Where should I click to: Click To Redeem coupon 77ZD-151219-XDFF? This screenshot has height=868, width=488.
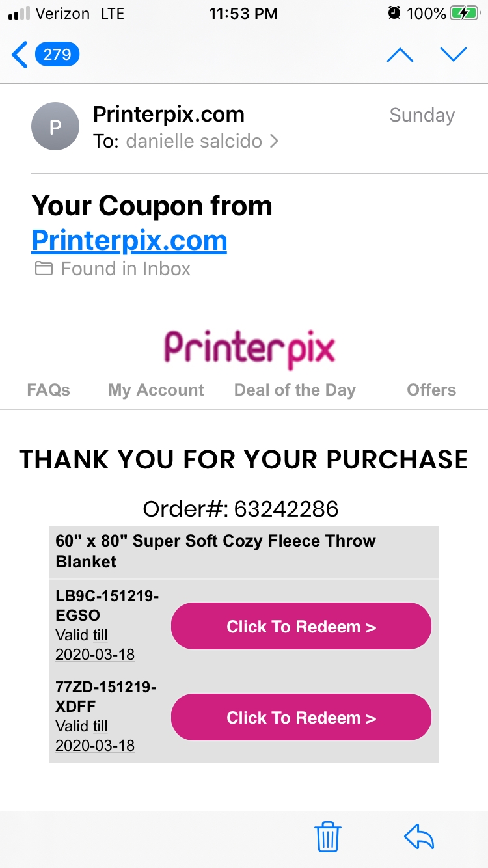300,717
